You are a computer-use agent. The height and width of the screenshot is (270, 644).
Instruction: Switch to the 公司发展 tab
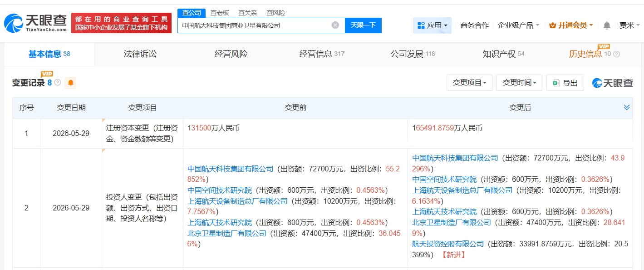(413, 54)
